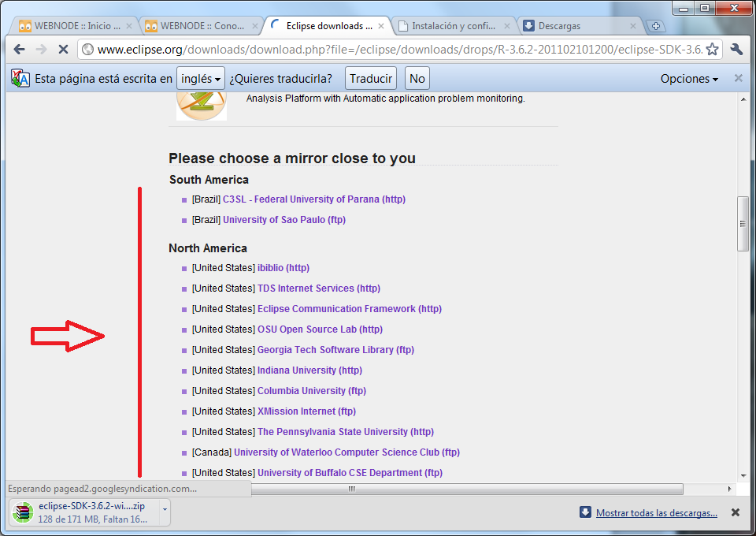Open The Pennsylvania State University (http) mirror

click(345, 432)
